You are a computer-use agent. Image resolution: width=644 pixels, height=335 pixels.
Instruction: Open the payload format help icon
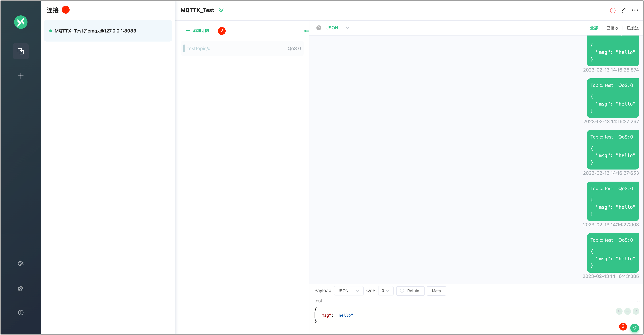point(319,28)
